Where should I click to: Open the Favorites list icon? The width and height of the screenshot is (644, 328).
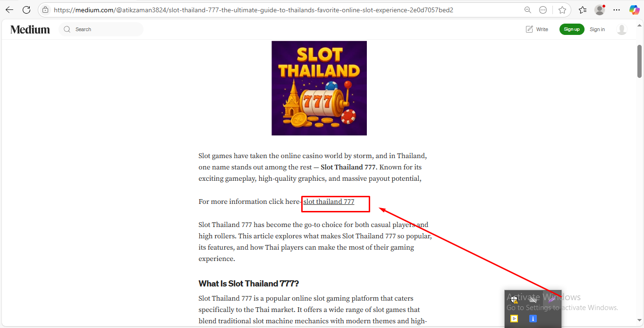(x=583, y=9)
